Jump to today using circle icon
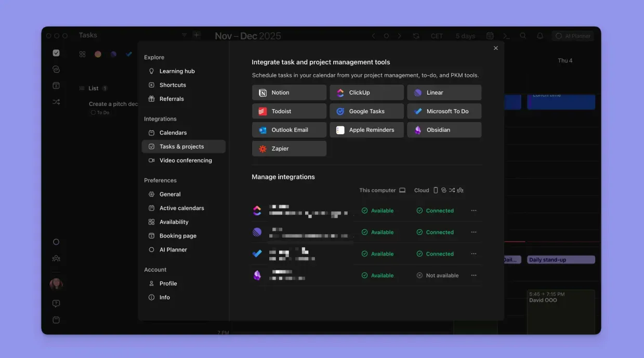 pos(386,36)
